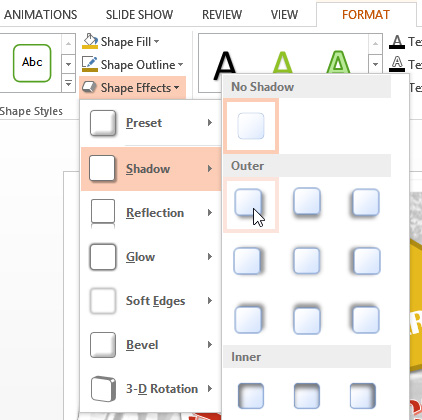Image resolution: width=422 pixels, height=420 pixels.
Task: Open the Shape Fill dropdown
Action: tap(121, 42)
